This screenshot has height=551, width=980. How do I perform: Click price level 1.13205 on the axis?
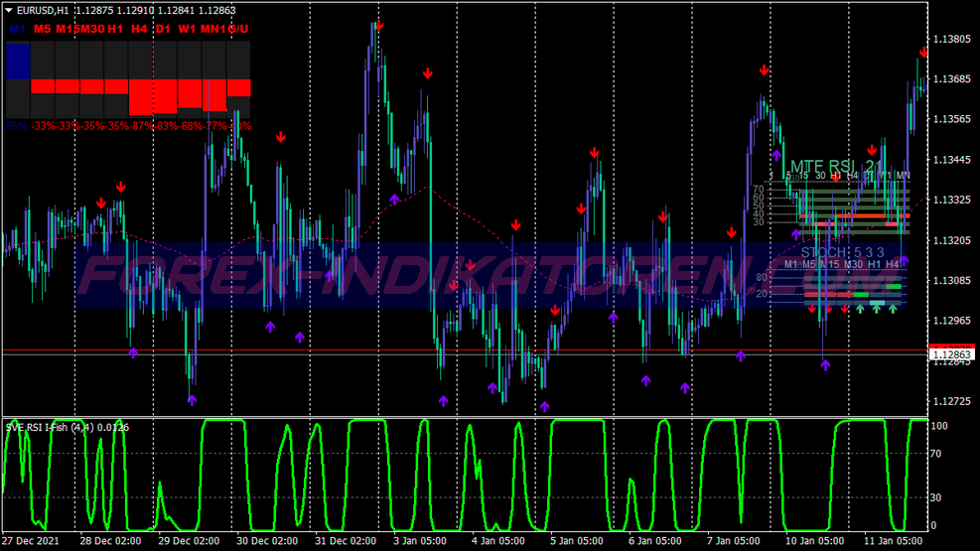[952, 240]
